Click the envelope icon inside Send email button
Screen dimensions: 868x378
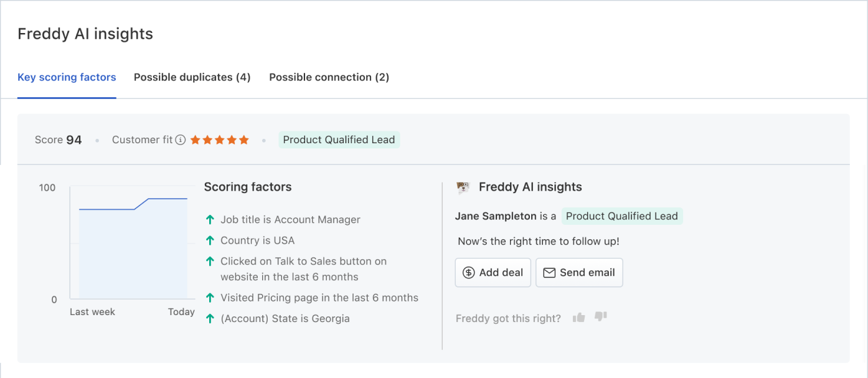coord(549,272)
